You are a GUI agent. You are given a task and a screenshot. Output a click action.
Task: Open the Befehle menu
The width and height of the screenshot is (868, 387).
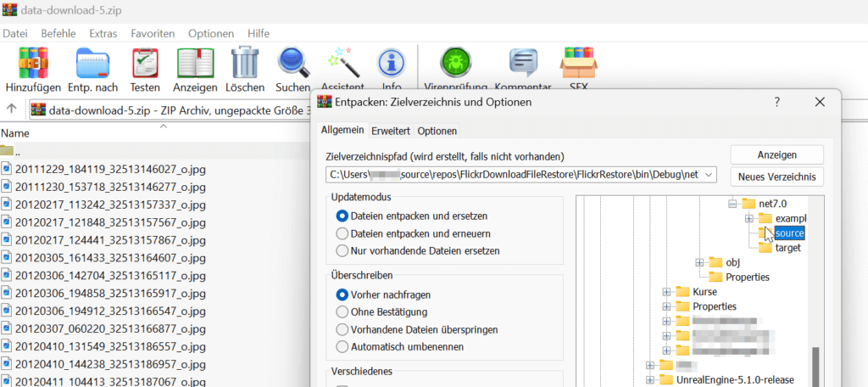(x=58, y=33)
